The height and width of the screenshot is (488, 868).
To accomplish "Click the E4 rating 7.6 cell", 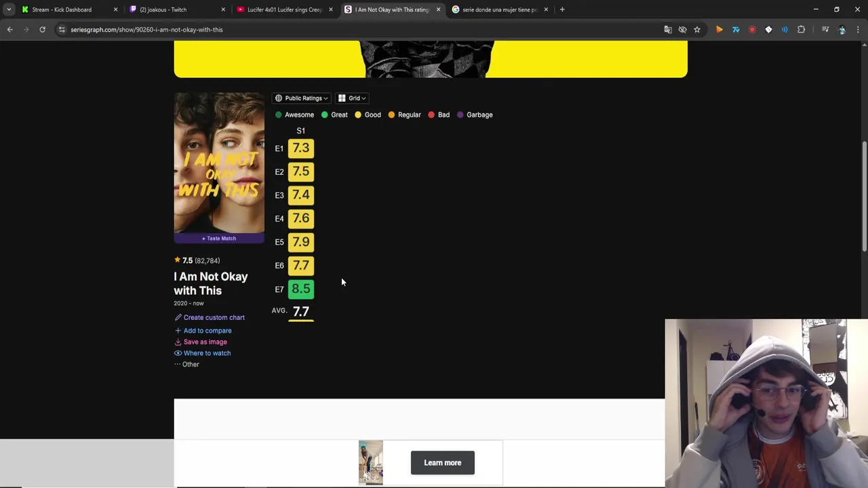I will 300,218.
